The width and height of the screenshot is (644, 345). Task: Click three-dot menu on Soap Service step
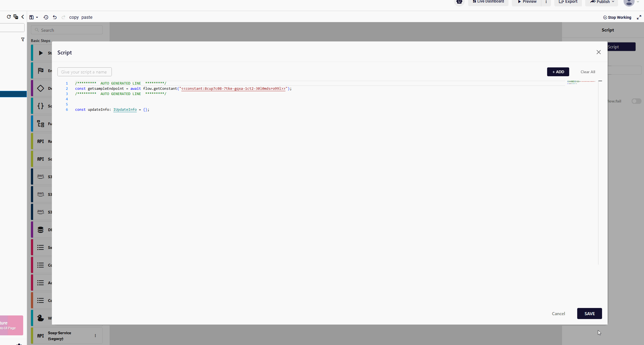[x=95, y=336]
